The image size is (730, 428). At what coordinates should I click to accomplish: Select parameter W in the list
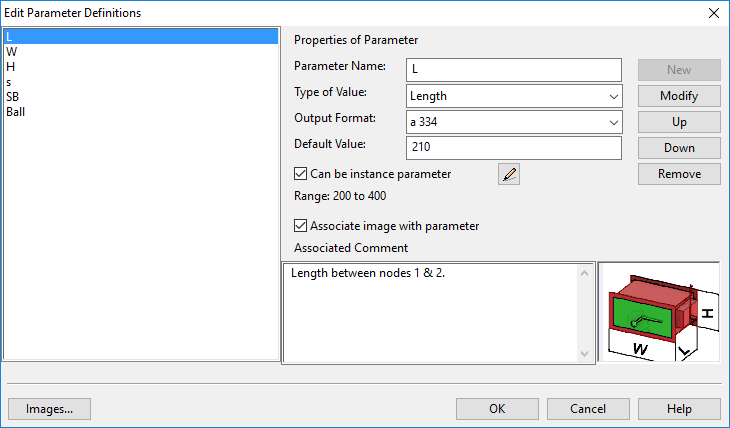11,52
